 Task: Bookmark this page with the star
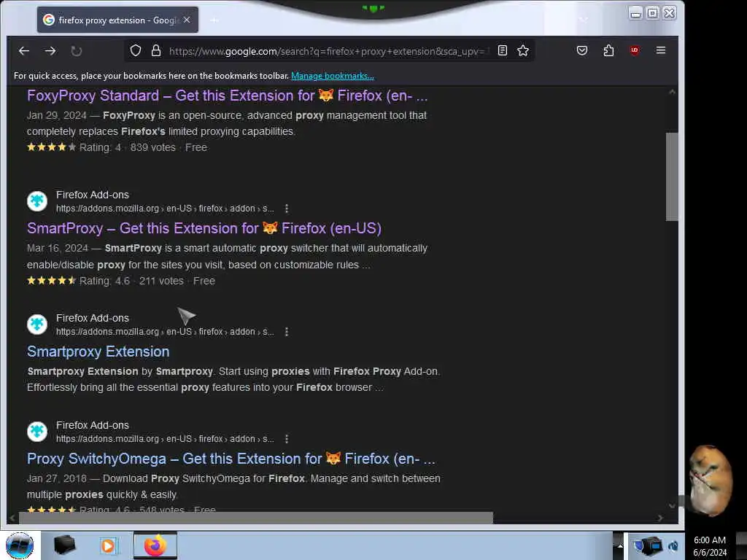(x=523, y=50)
